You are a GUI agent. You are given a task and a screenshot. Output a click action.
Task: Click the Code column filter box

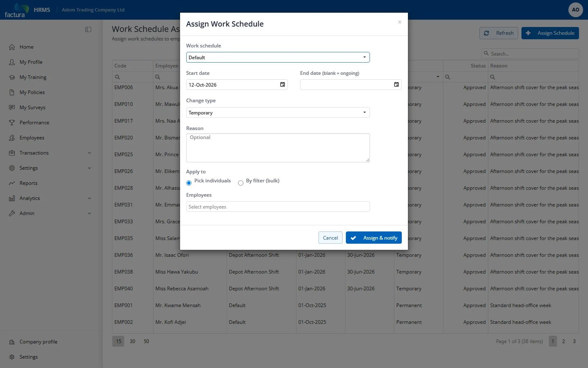click(x=133, y=77)
